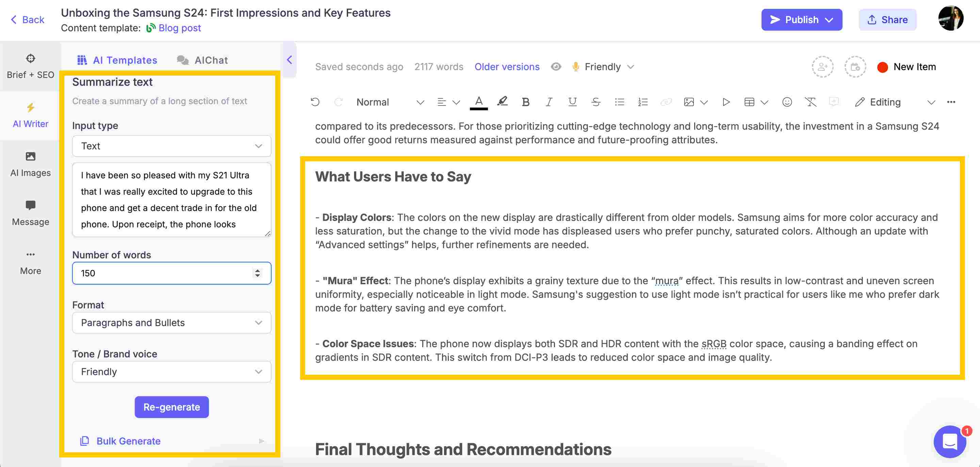Switch to the AI Templates tab
980x467 pixels.
(x=117, y=60)
